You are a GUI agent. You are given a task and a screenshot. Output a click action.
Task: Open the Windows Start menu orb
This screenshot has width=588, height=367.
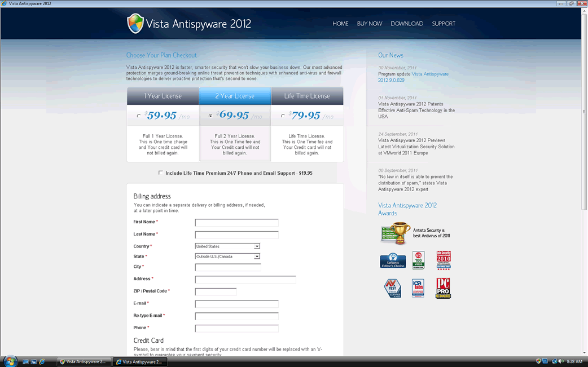(10, 361)
